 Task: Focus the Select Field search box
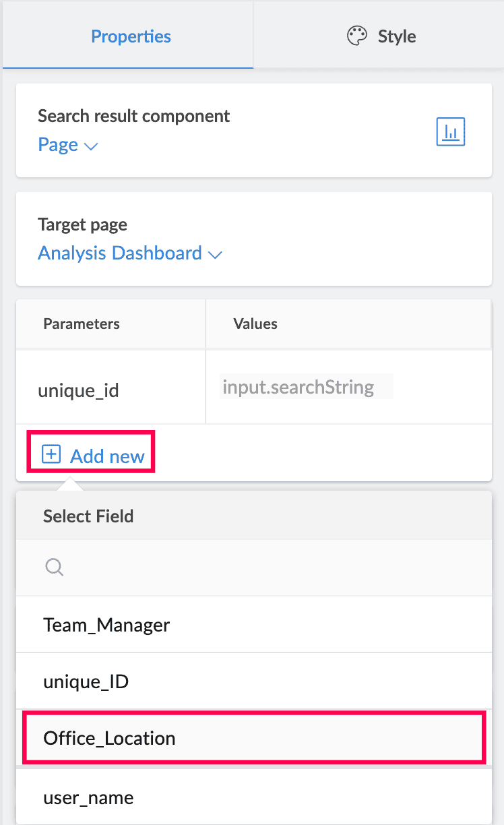pos(270,568)
